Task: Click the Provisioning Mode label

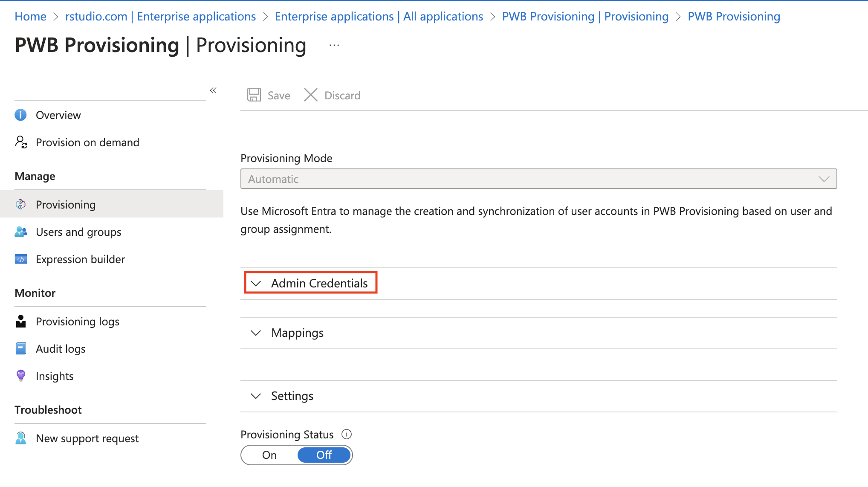Action: [286, 158]
